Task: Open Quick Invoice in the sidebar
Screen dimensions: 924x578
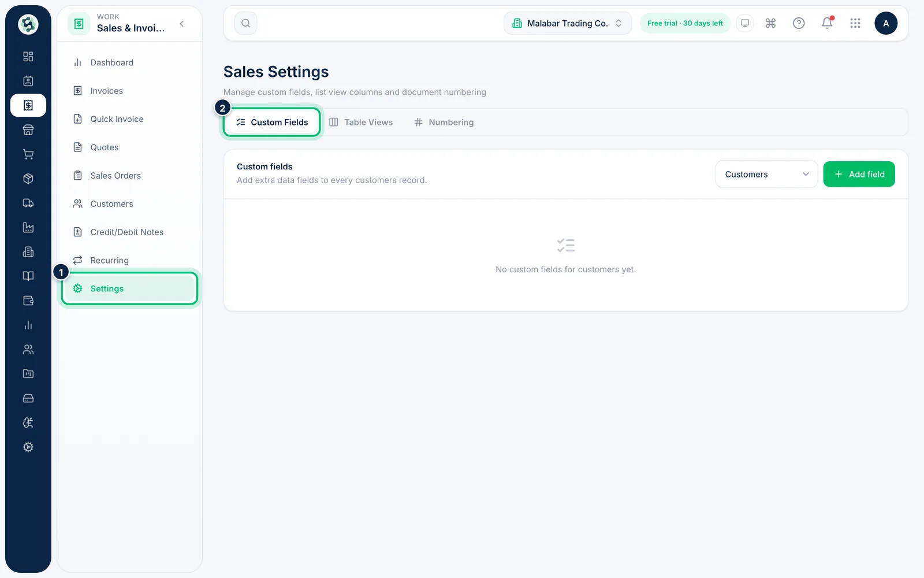Action: 130,119
